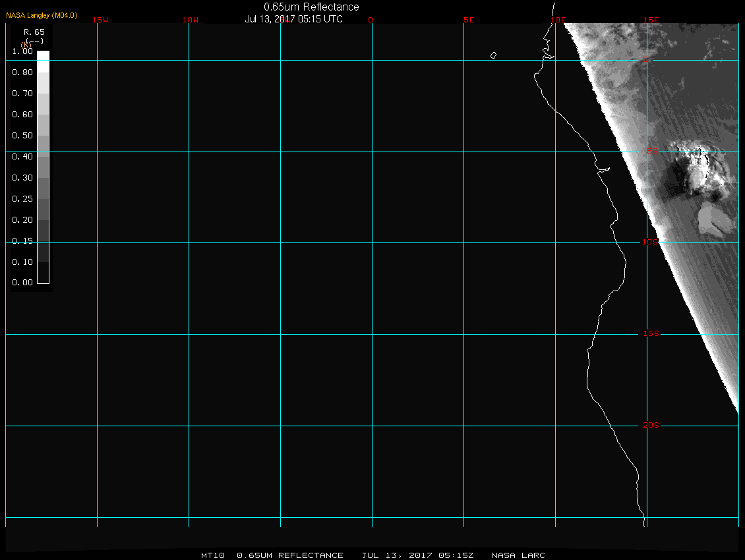Click the Jul 13, 2017 05:15 UTC timestamp
This screenshot has height=560, width=745.
point(294,19)
